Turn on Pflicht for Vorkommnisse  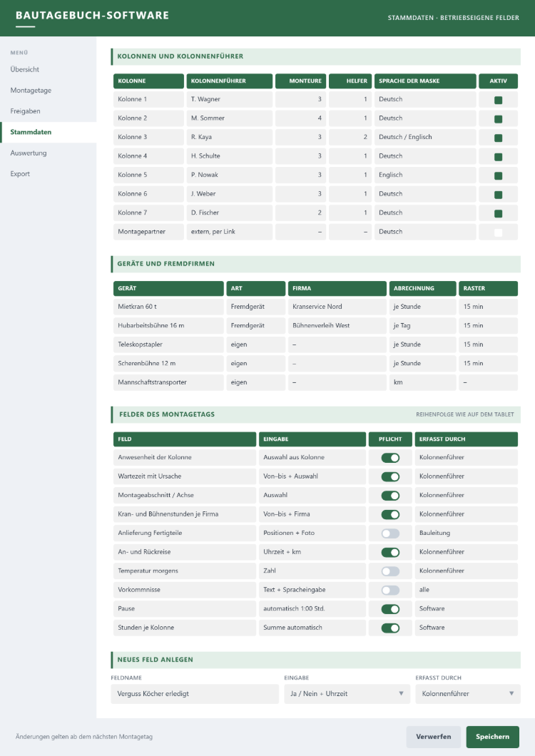click(390, 590)
